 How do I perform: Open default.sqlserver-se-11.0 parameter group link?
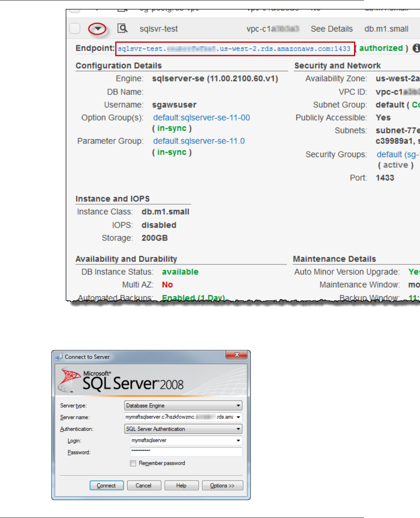click(199, 141)
